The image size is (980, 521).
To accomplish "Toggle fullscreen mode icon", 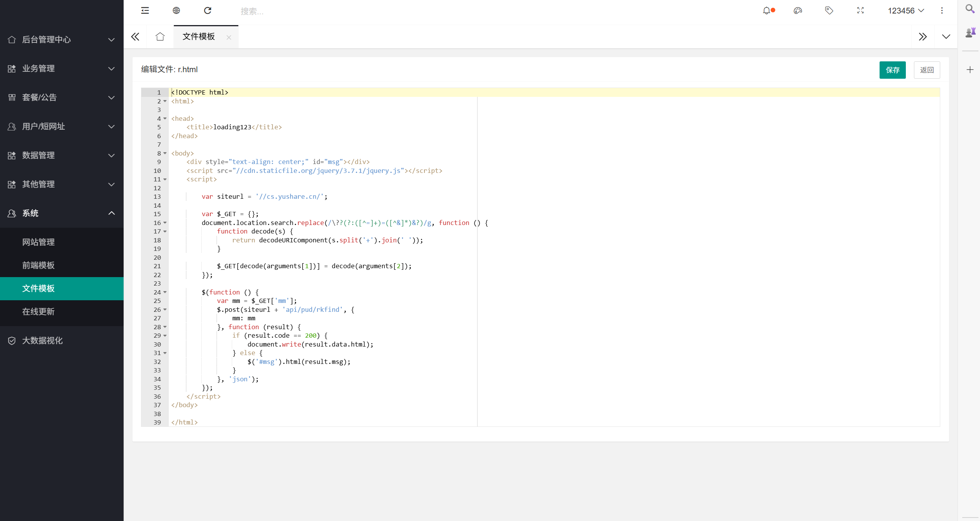I will pos(860,11).
